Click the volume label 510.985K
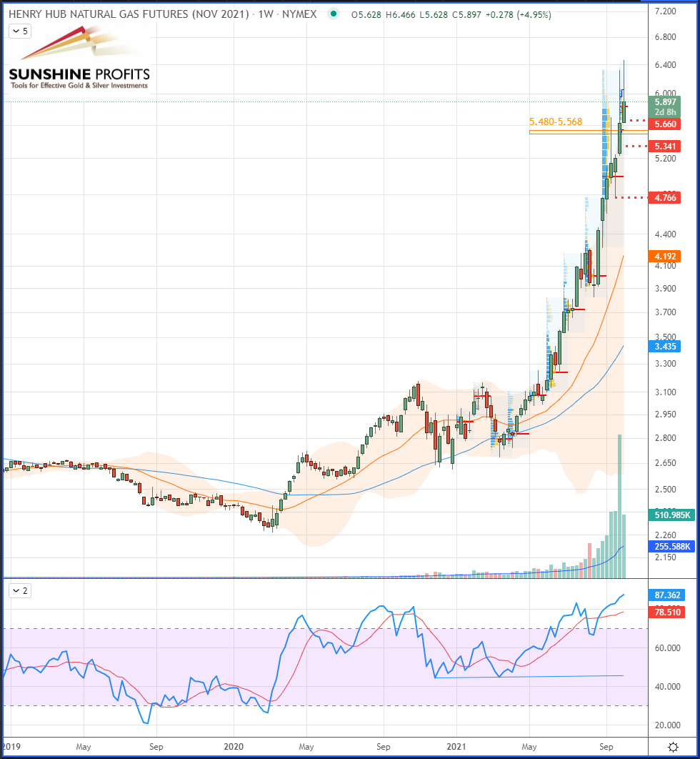 tap(672, 515)
